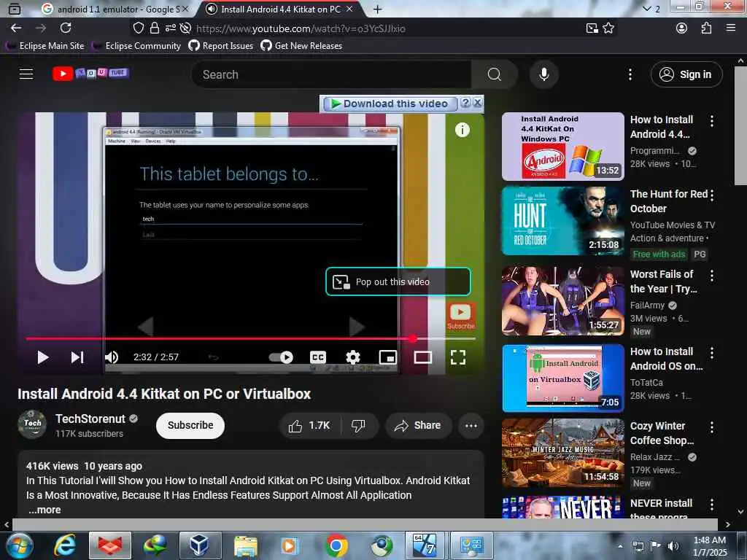Click Pop out this video button
Image resolution: width=747 pixels, height=560 pixels.
coord(398,281)
